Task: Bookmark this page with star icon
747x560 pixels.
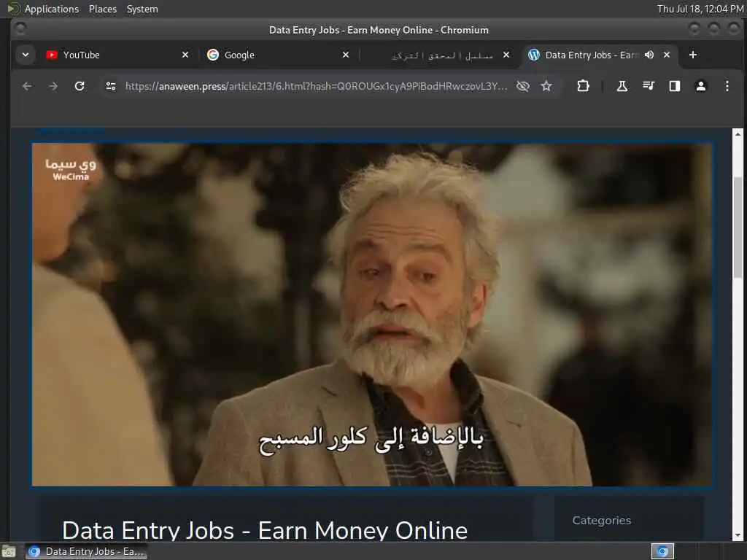Action: 546,86
